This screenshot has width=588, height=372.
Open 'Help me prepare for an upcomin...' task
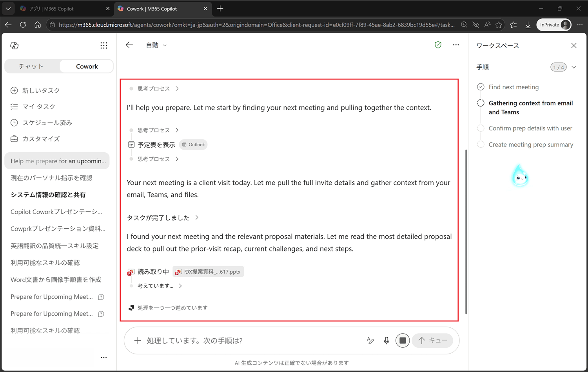coord(57,161)
